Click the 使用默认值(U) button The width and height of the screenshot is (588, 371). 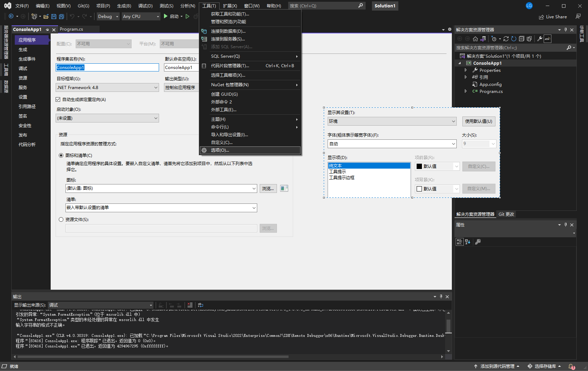479,121
